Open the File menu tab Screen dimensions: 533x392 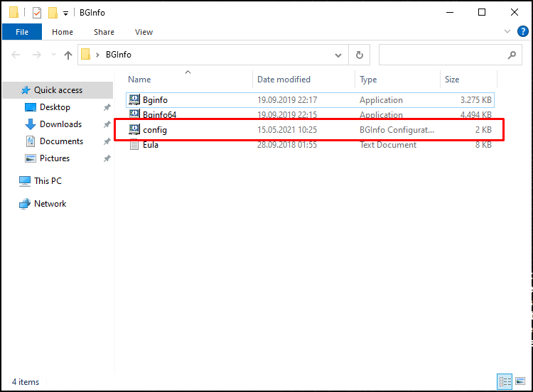tap(22, 32)
